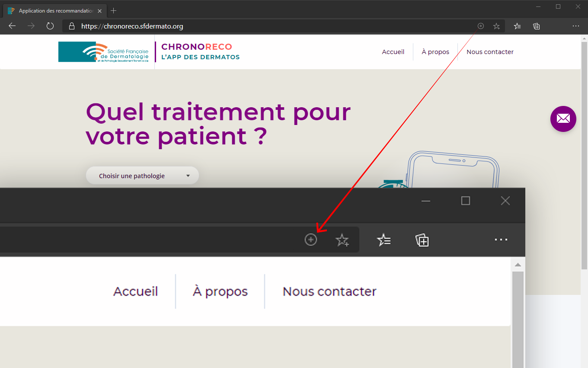Open the ellipsis menu in the top toolbar
The image size is (588, 368).
575,26
